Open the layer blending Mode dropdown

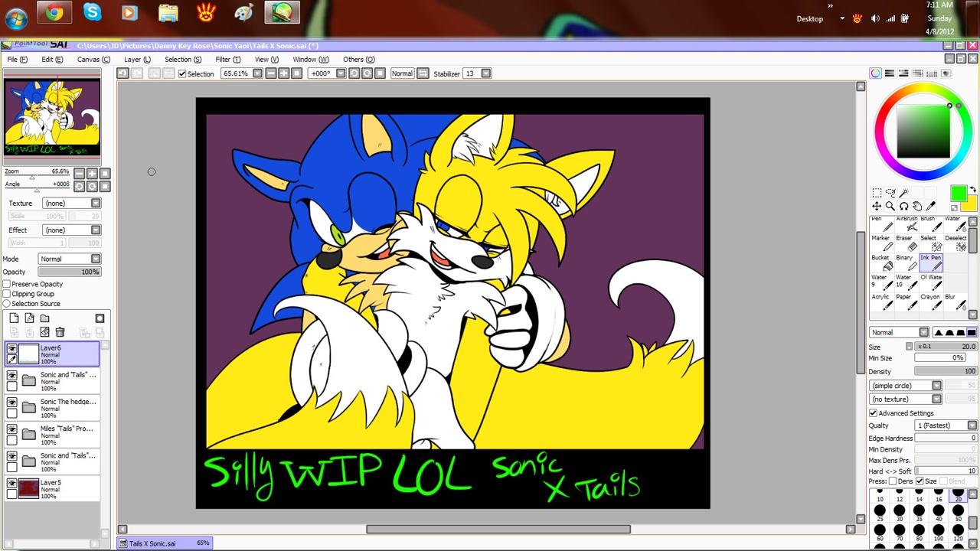click(x=70, y=259)
